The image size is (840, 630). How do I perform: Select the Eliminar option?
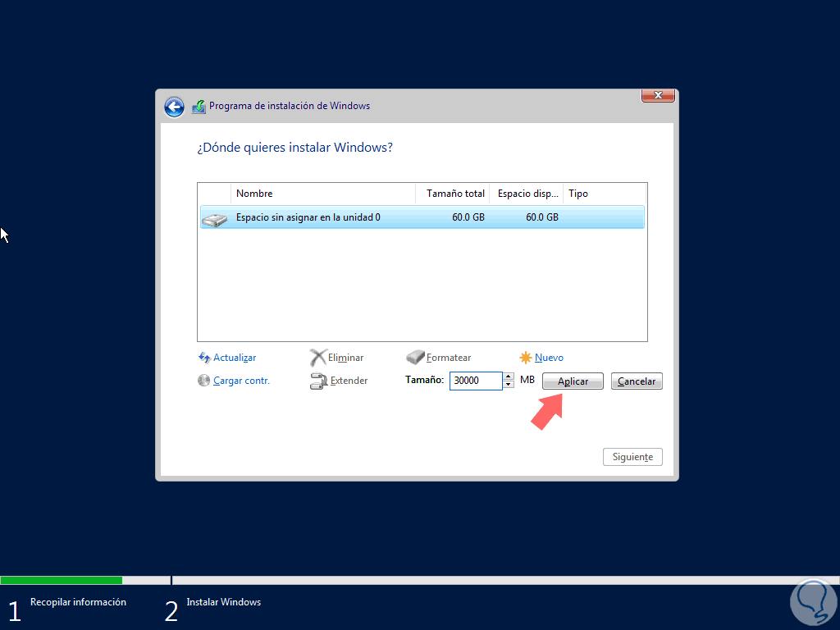(345, 358)
